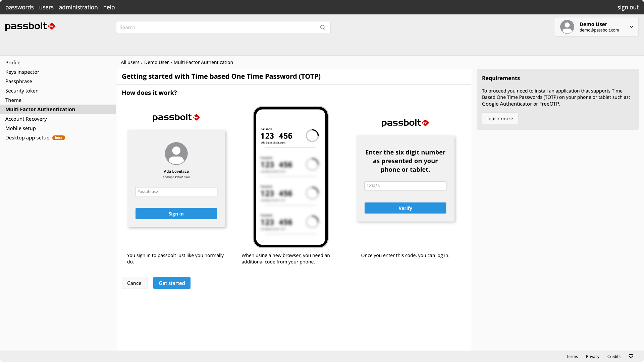This screenshot has height=362, width=644.
Task: Click the All users breadcrumb
Action: click(x=130, y=62)
